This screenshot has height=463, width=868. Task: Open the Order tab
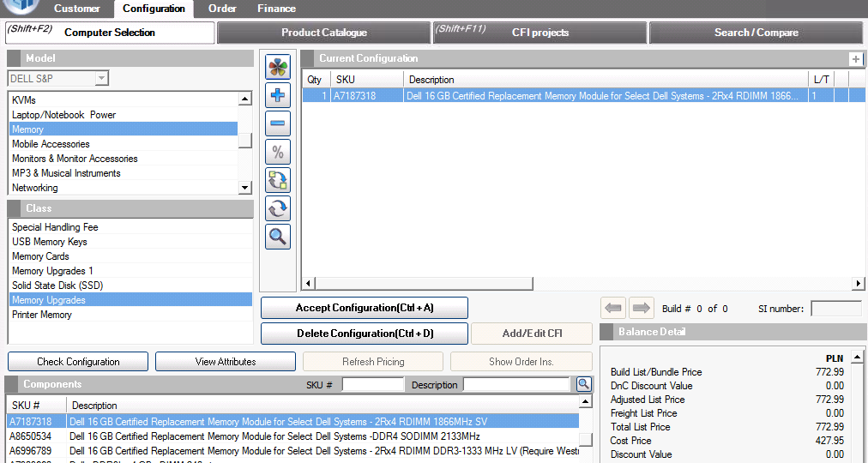pyautogui.click(x=222, y=9)
